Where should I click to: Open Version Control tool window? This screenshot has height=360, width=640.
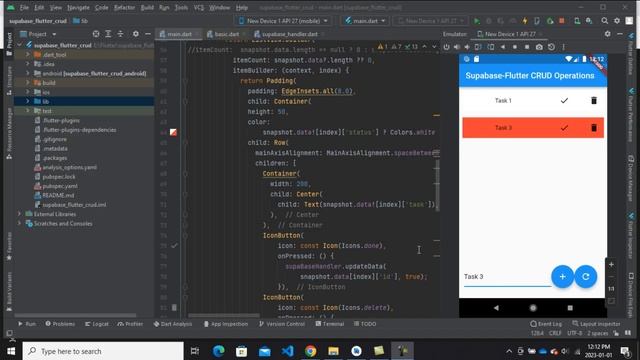coord(282,324)
